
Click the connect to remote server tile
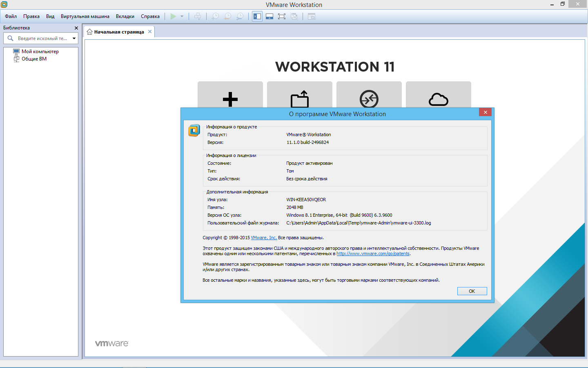click(369, 94)
